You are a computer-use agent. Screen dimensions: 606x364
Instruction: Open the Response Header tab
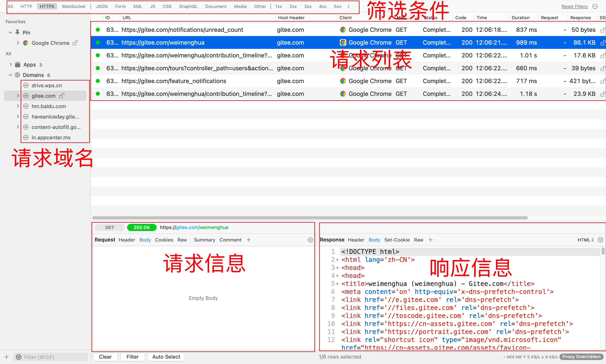coord(356,240)
